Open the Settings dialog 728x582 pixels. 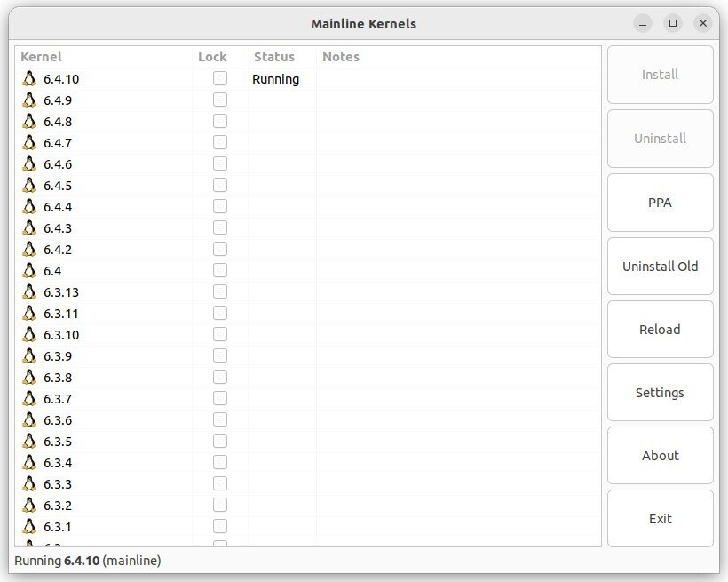tap(660, 393)
